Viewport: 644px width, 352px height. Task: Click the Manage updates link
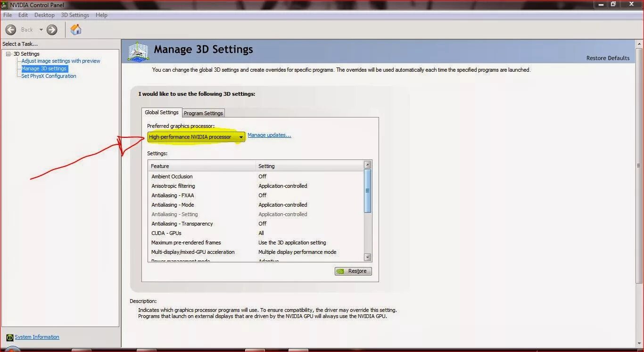tap(269, 135)
